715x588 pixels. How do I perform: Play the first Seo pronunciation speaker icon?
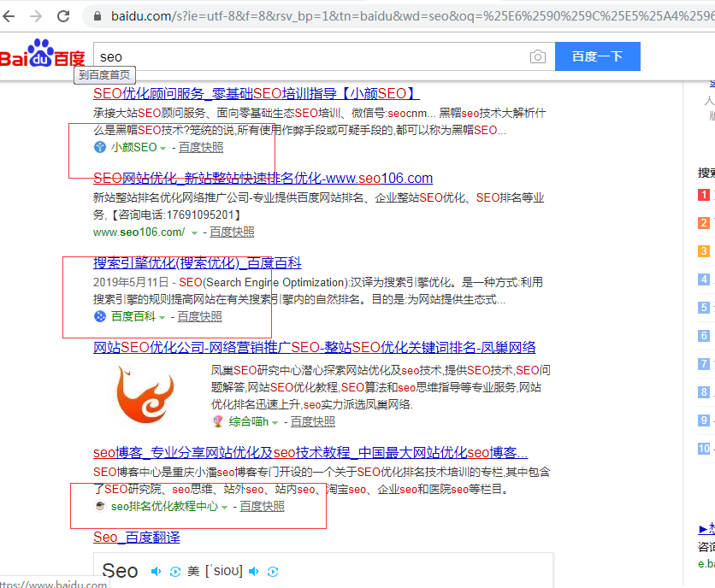(x=156, y=571)
